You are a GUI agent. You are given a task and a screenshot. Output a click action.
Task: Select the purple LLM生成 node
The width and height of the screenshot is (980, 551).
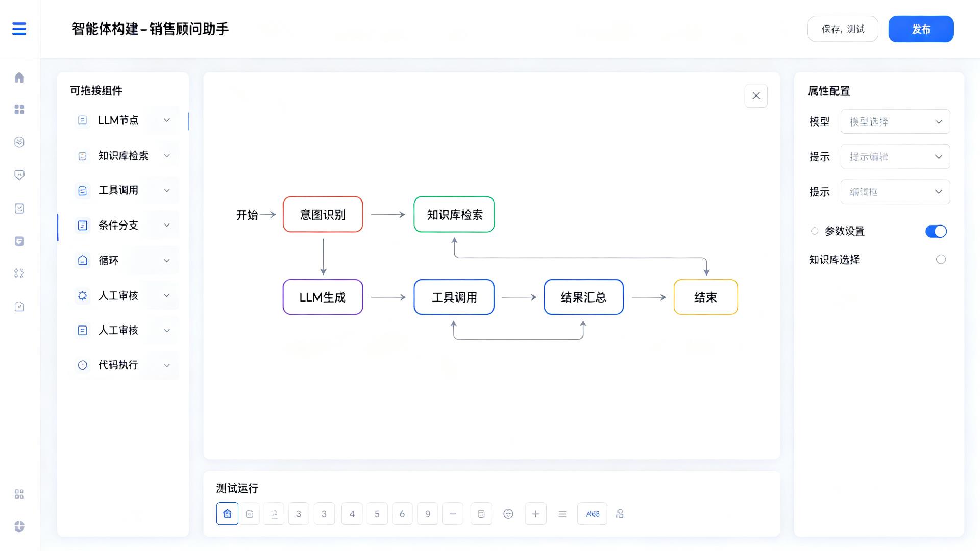[323, 297]
